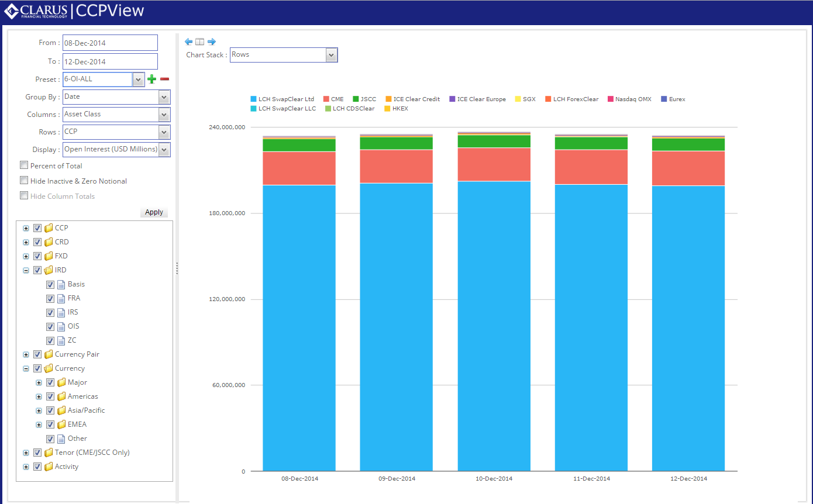813x504 pixels.
Task: Open the Group By dropdown
Action: click(x=164, y=97)
